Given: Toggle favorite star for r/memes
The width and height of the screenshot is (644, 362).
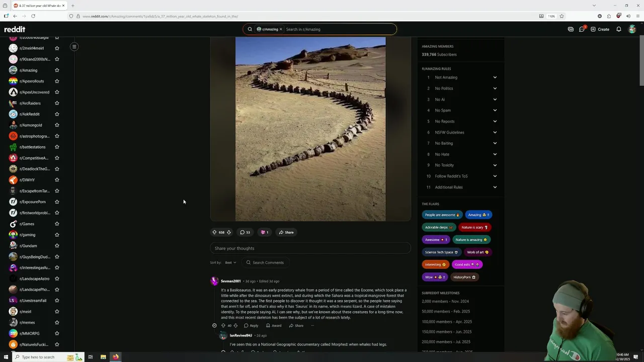Looking at the screenshot, I should pyautogui.click(x=57, y=322).
